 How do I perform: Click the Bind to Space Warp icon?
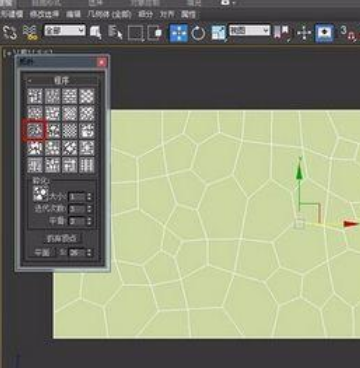[x=30, y=33]
